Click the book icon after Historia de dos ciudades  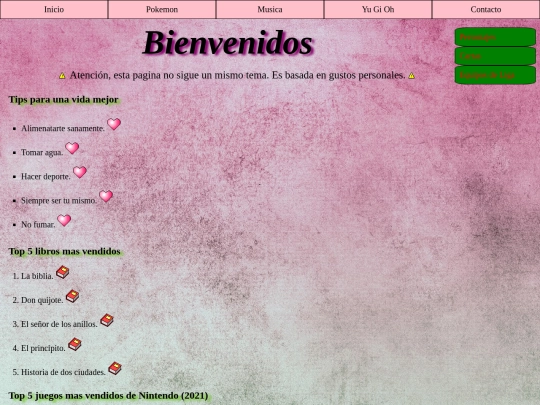(x=115, y=368)
